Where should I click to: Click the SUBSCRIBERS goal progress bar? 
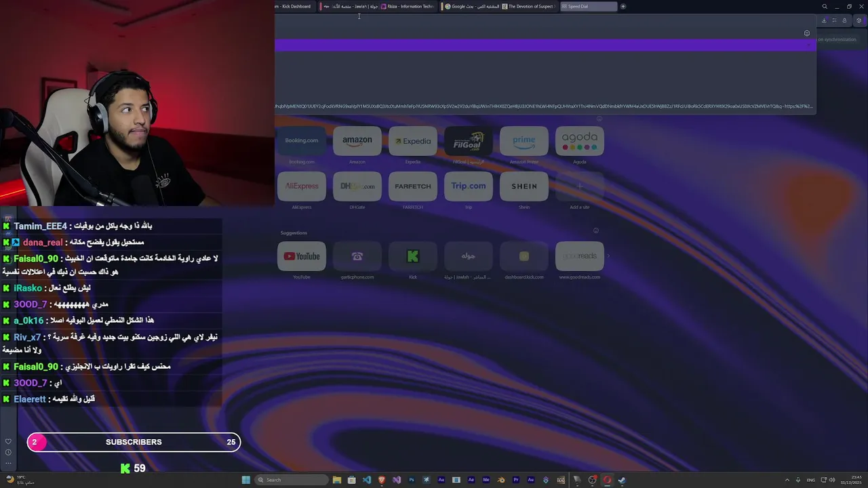[134, 442]
